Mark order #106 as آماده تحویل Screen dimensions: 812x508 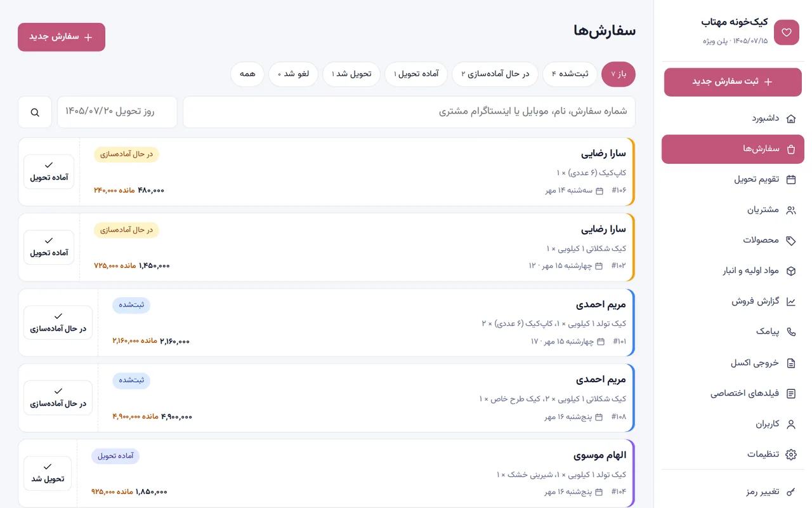tap(49, 172)
